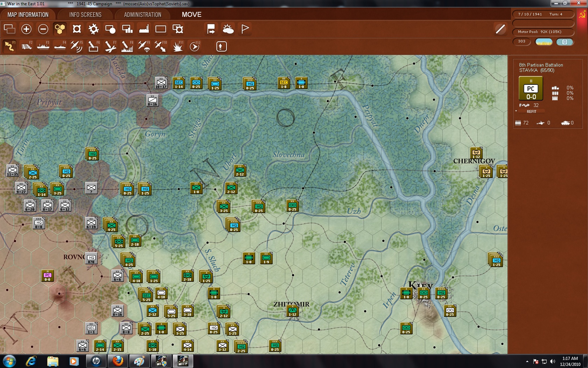Viewport: 588px width, 368px height.
Task: Click the 8th Partisan Battalion unit name
Action: coord(541,65)
